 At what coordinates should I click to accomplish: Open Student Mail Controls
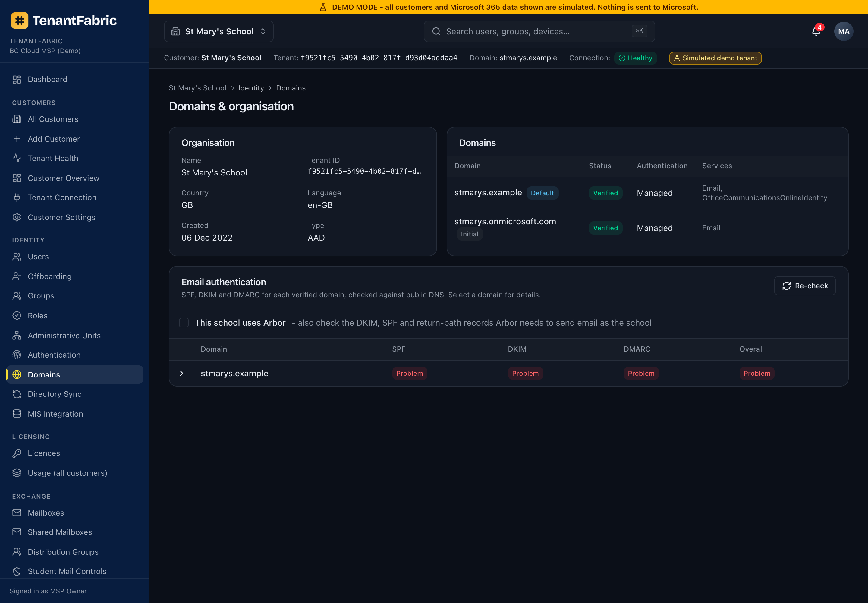pos(75,571)
